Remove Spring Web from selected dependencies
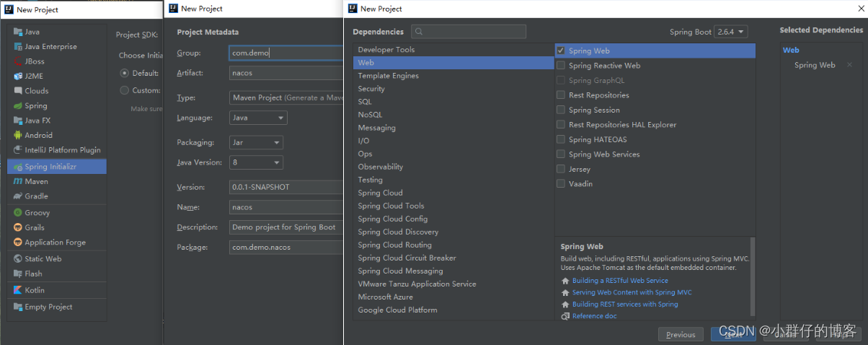 [849, 65]
